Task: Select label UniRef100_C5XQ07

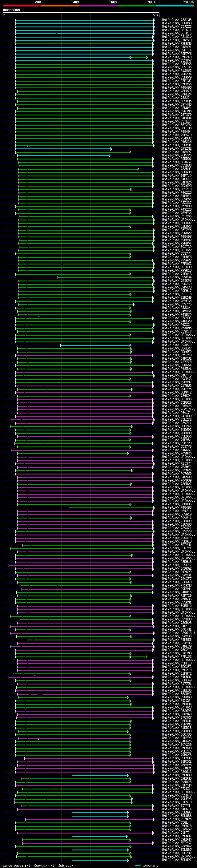Action: pyautogui.click(x=177, y=61)
